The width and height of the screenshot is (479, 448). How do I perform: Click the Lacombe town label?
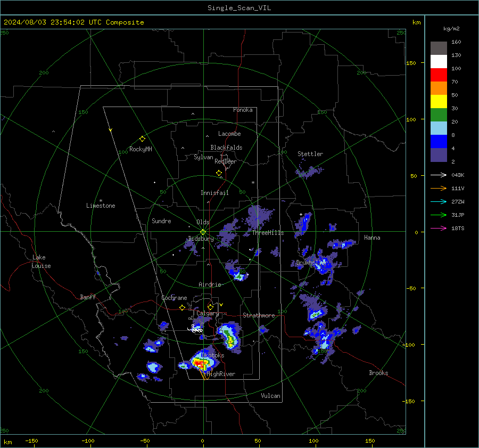pyautogui.click(x=229, y=134)
